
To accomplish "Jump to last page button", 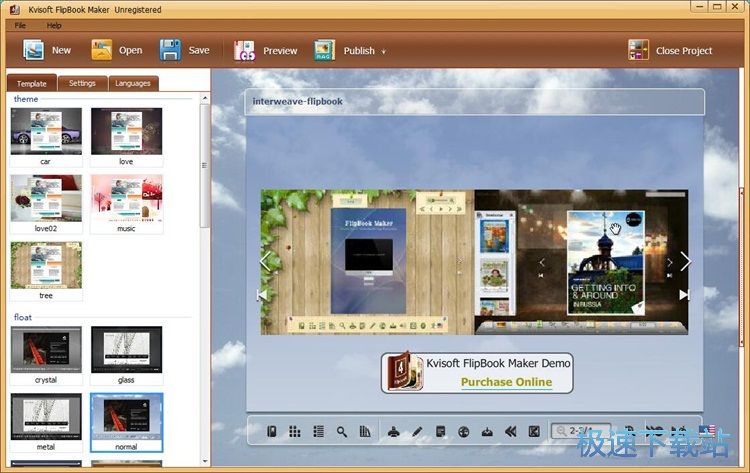I will (684, 295).
